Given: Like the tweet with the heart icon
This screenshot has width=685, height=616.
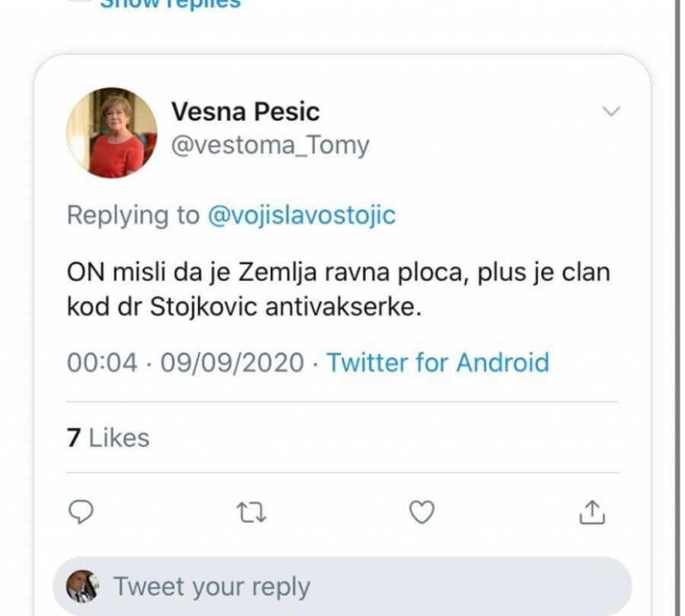Looking at the screenshot, I should click(x=422, y=514).
